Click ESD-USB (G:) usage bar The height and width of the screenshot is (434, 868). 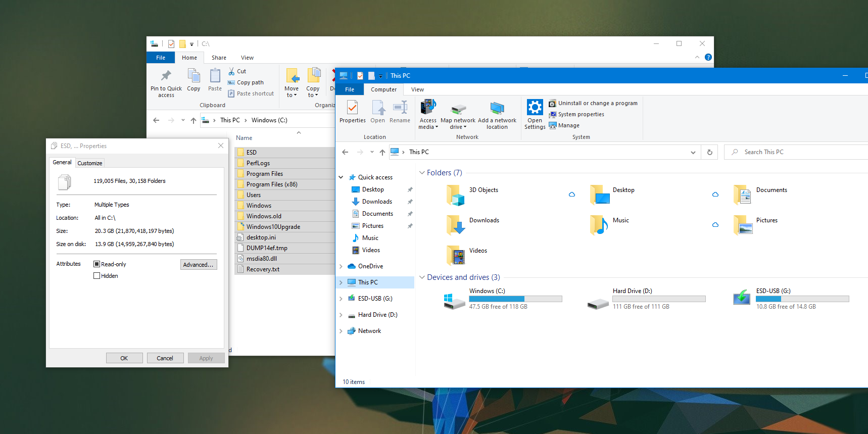click(x=802, y=299)
